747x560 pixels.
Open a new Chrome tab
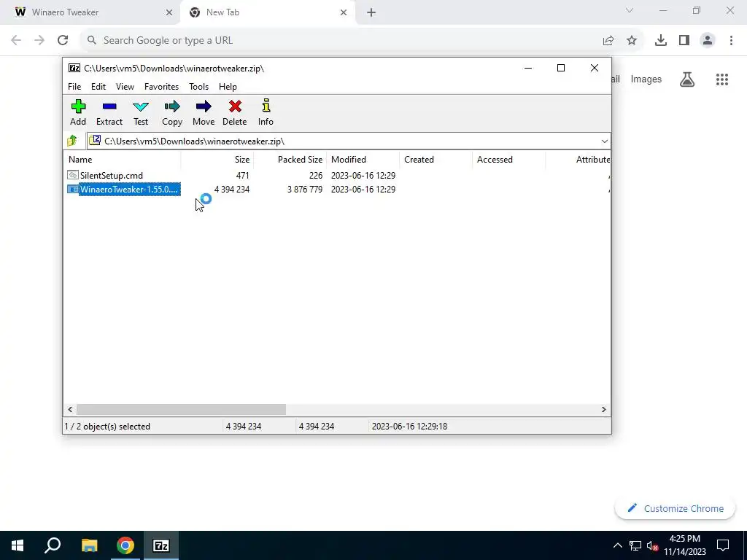(x=371, y=12)
